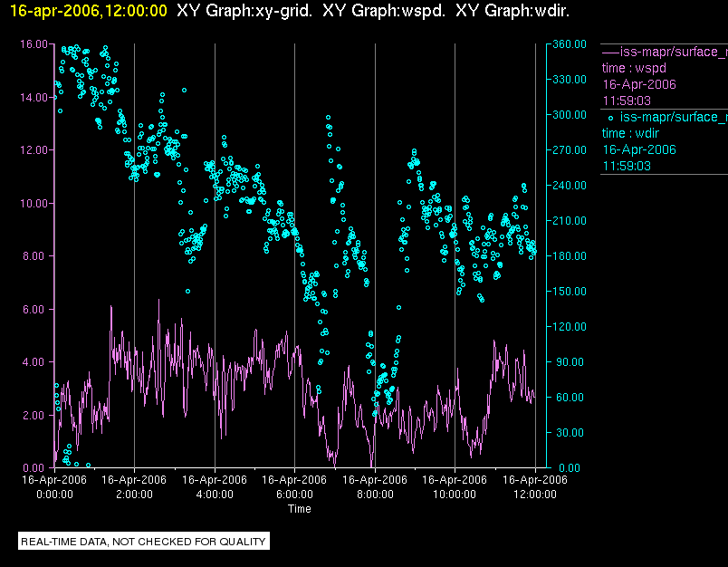This screenshot has width=728, height=567.
Task: Click the pink 16-Apr-2006 legend date
Action: 639,84
